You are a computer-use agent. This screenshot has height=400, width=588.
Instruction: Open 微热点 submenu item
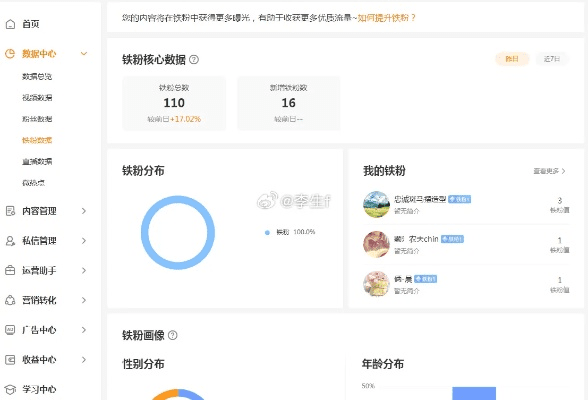pyautogui.click(x=33, y=183)
